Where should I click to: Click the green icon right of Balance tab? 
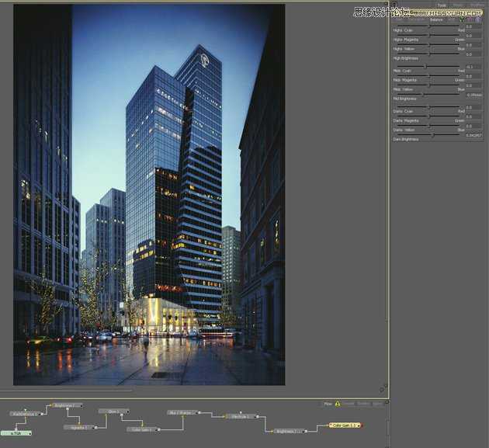pos(462,19)
